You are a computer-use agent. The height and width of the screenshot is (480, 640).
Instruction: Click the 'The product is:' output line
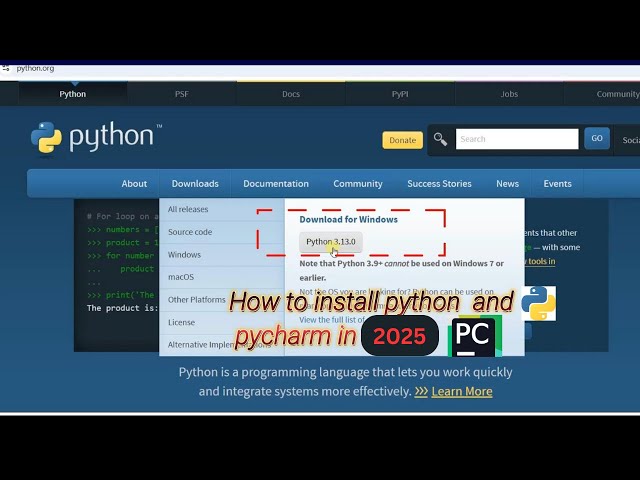tap(122, 308)
